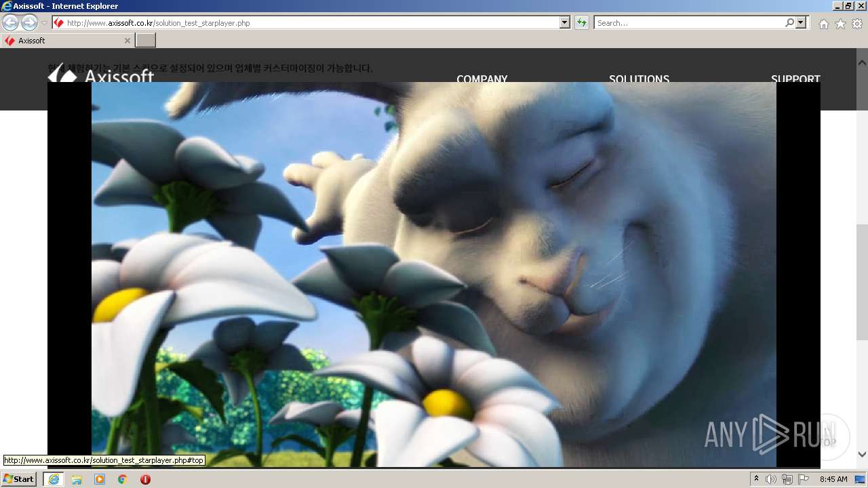Click the Refresh page icon
Viewport: 868px width, 488px height.
pyautogui.click(x=581, y=23)
